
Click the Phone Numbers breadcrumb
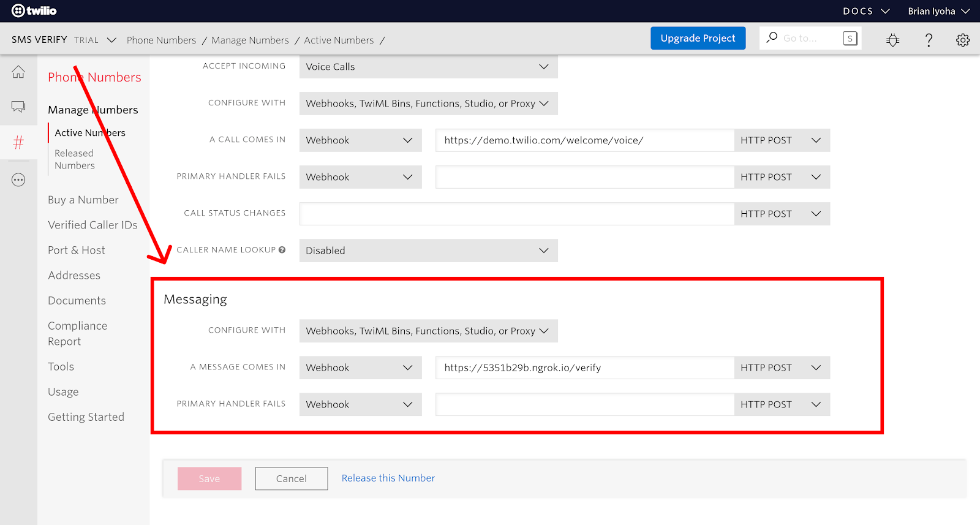coord(161,40)
